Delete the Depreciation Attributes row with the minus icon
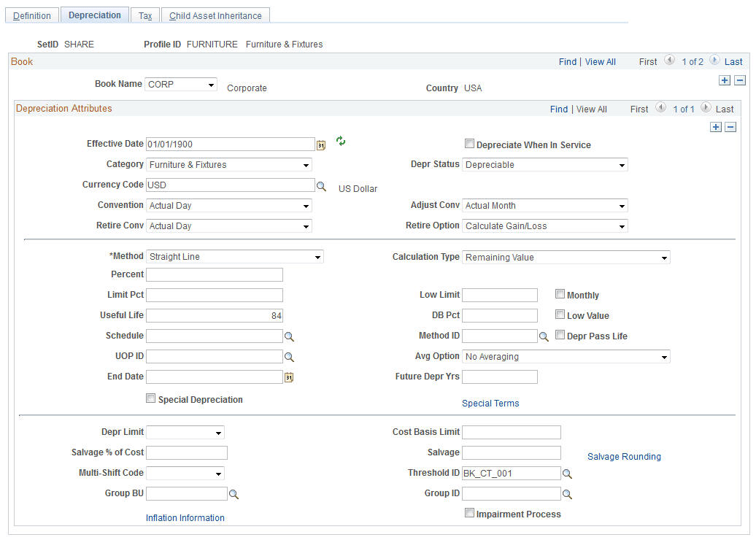The image size is (756, 540). [x=731, y=127]
